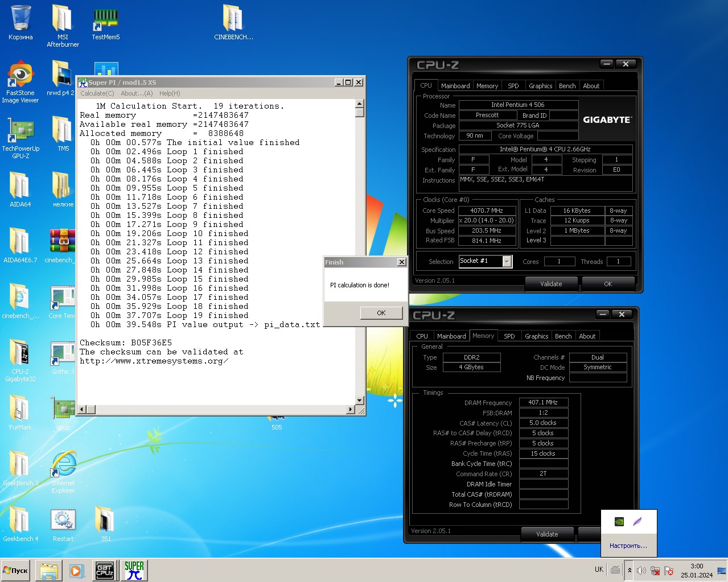This screenshot has height=582, width=728.
Task: Launch the TechPowerUp GPU-Z shortcut
Action: coord(20,137)
